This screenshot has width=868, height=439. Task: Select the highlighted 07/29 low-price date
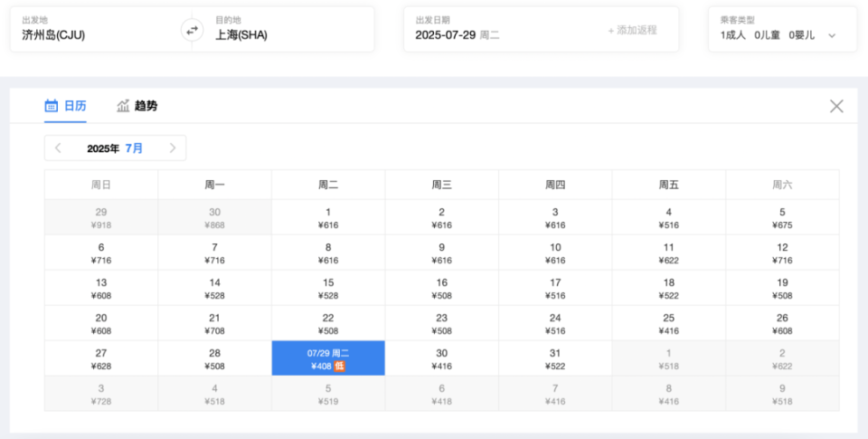tap(328, 358)
